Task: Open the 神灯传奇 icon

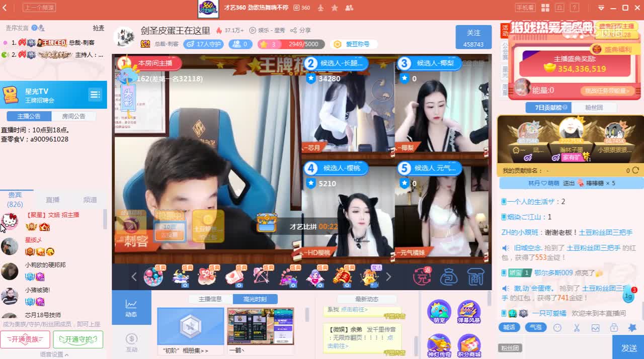Action: point(439,346)
